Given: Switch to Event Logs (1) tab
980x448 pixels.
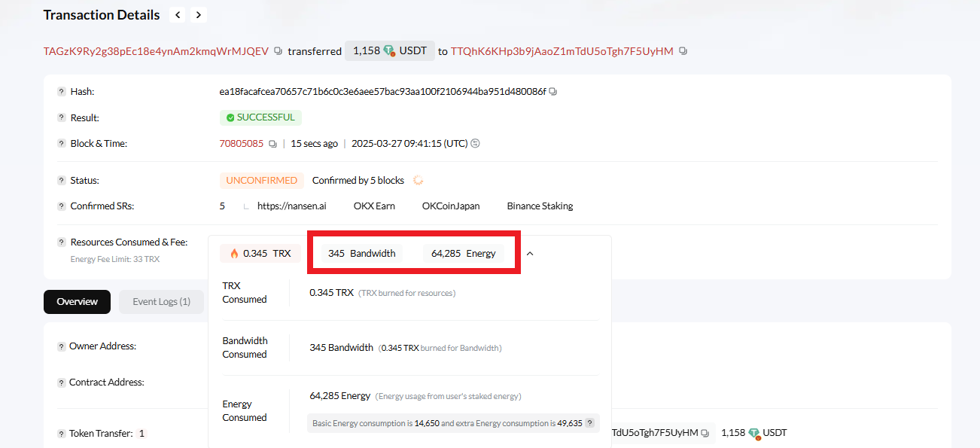Looking at the screenshot, I should [x=162, y=302].
